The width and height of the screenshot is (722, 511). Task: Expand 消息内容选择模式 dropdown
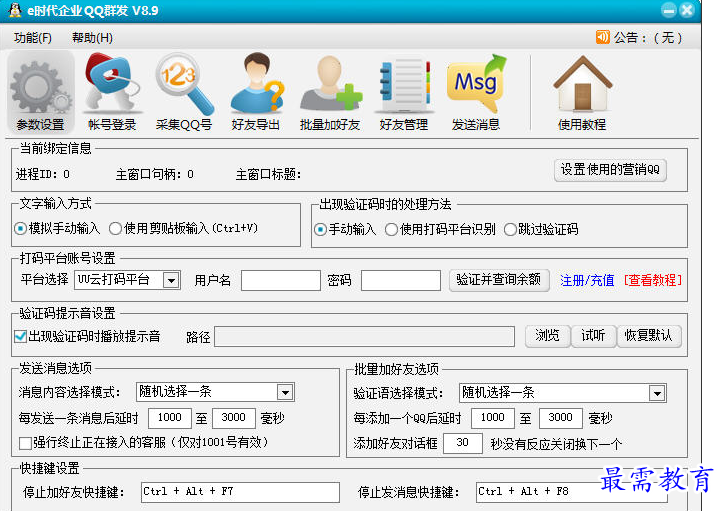(x=285, y=392)
